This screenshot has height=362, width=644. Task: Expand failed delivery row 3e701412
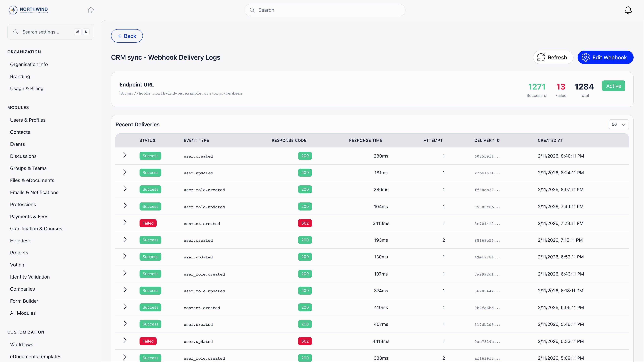(125, 222)
